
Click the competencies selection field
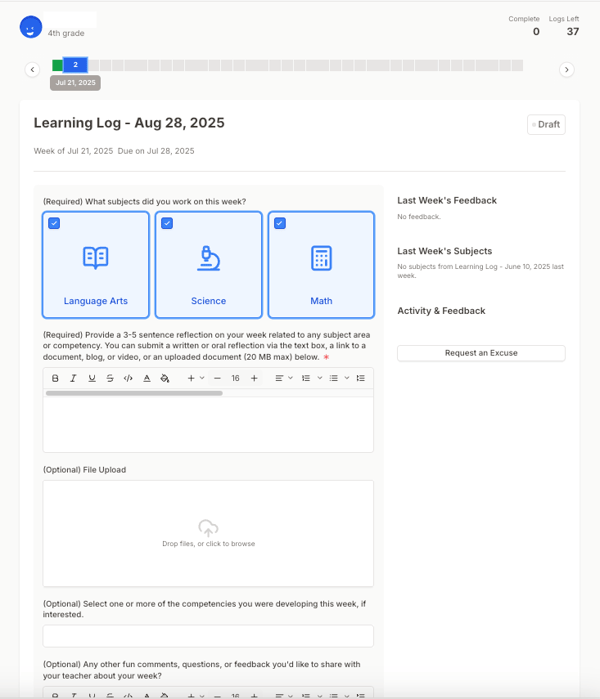tap(208, 636)
